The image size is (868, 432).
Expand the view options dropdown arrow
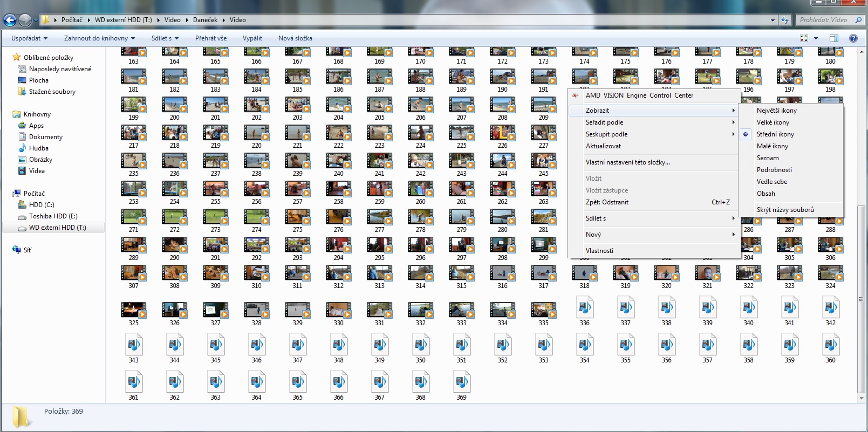[x=816, y=38]
